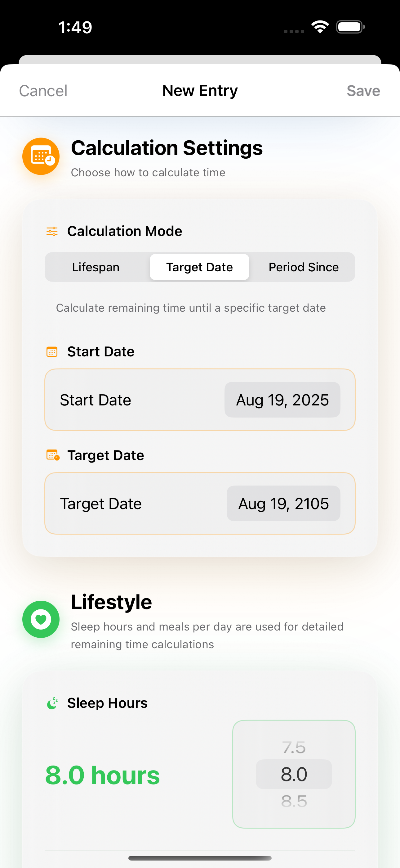The image size is (400, 868).
Task: Tap the battery status icon
Action: point(350,27)
